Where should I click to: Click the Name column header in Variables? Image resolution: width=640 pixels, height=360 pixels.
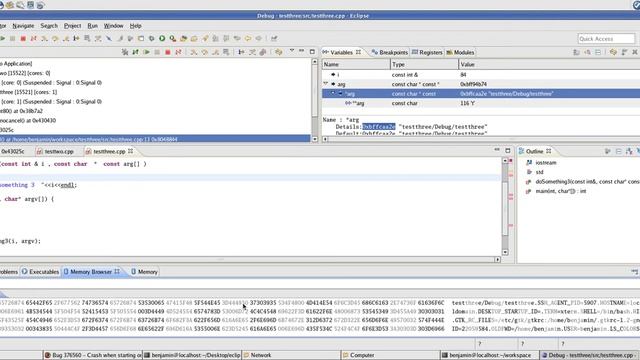coord(356,64)
